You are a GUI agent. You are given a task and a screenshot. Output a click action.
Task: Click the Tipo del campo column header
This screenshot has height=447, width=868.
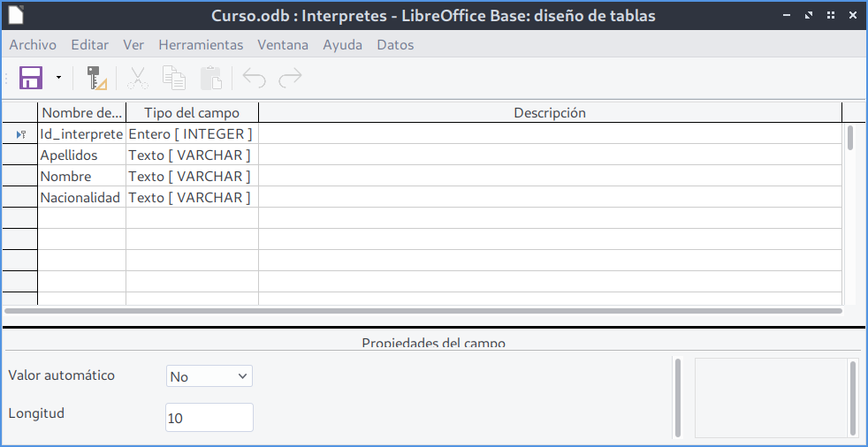[191, 113]
